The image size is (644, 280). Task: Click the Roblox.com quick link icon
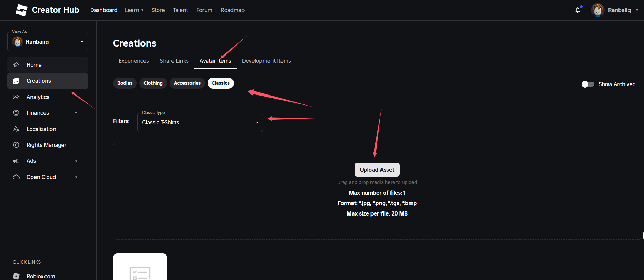pyautogui.click(x=16, y=276)
